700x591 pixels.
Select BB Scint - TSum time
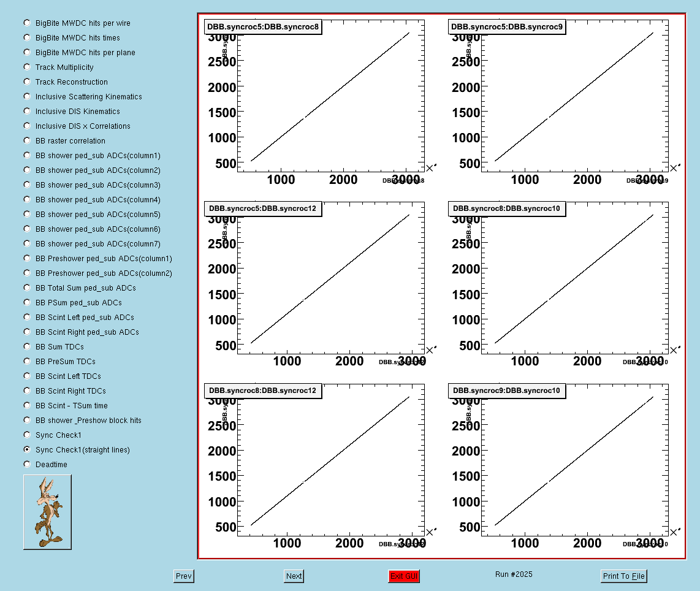pyautogui.click(x=27, y=406)
